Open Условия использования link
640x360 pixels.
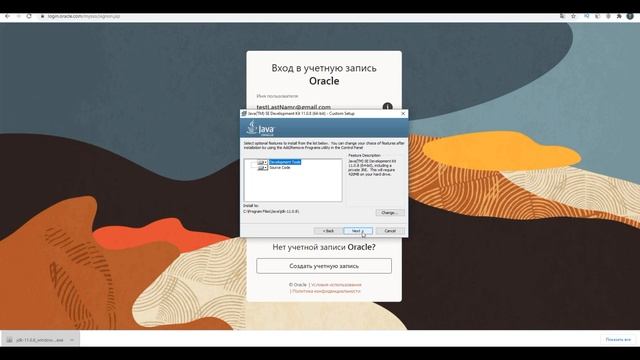pos(336,285)
